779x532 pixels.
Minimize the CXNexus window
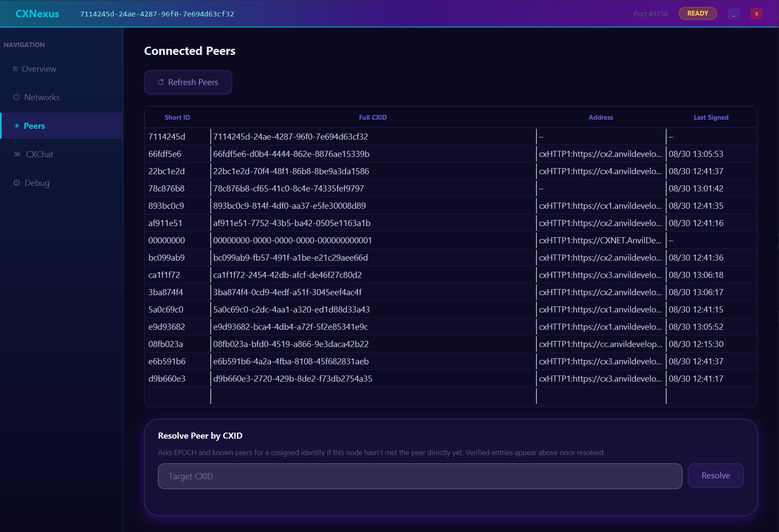point(734,14)
